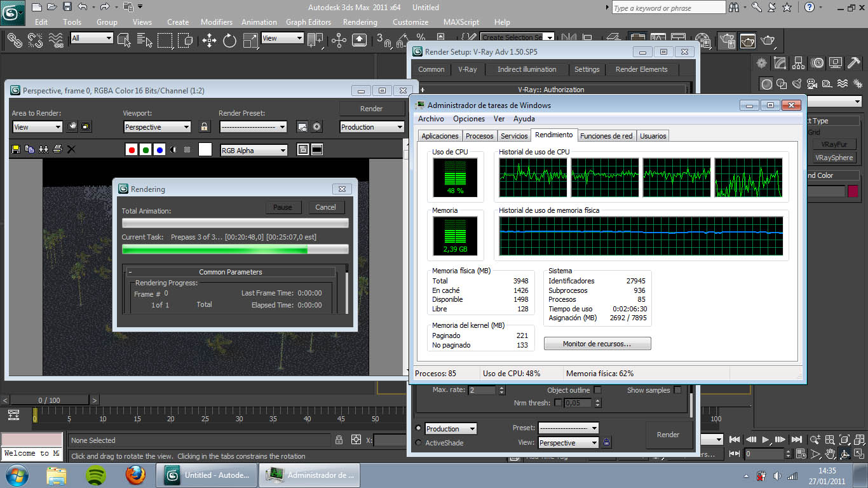Image resolution: width=868 pixels, height=488 pixels.
Task: Launch Firefox from the Windows taskbar
Action: coord(135,475)
